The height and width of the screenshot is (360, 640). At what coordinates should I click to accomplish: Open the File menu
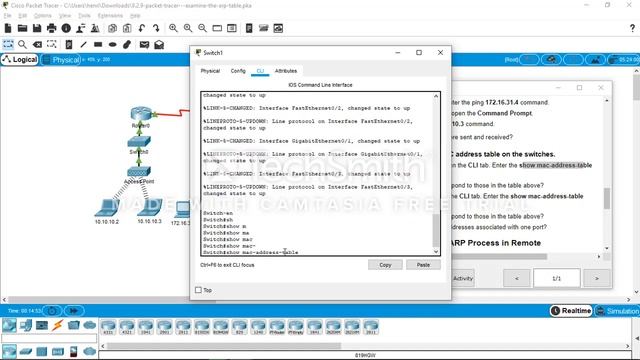(8, 16)
